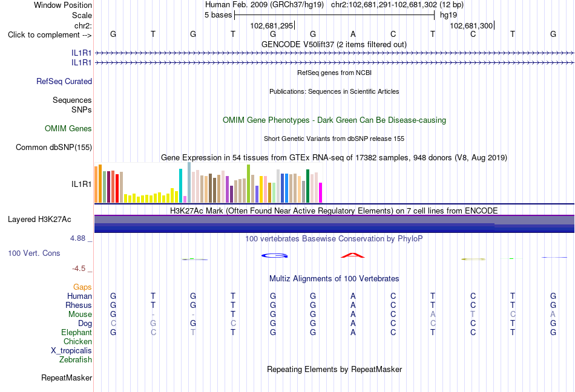Click the cyan bar in the GTEx expression chart
The image size is (575, 392).
(x=180, y=186)
